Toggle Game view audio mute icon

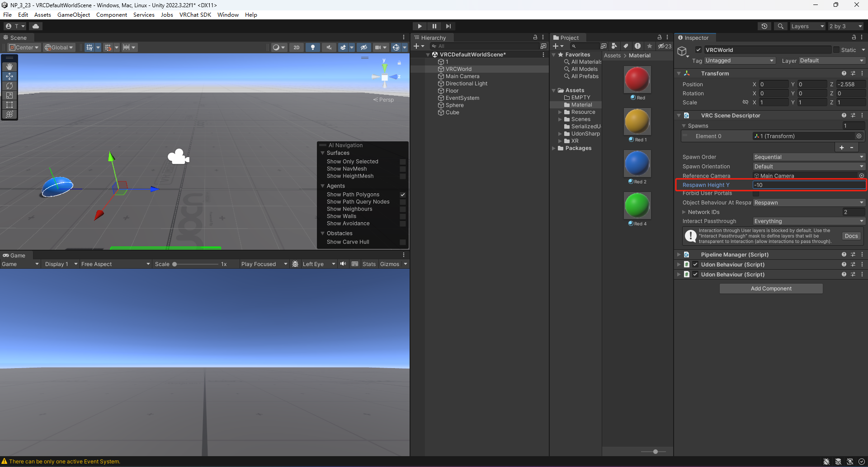pos(343,264)
